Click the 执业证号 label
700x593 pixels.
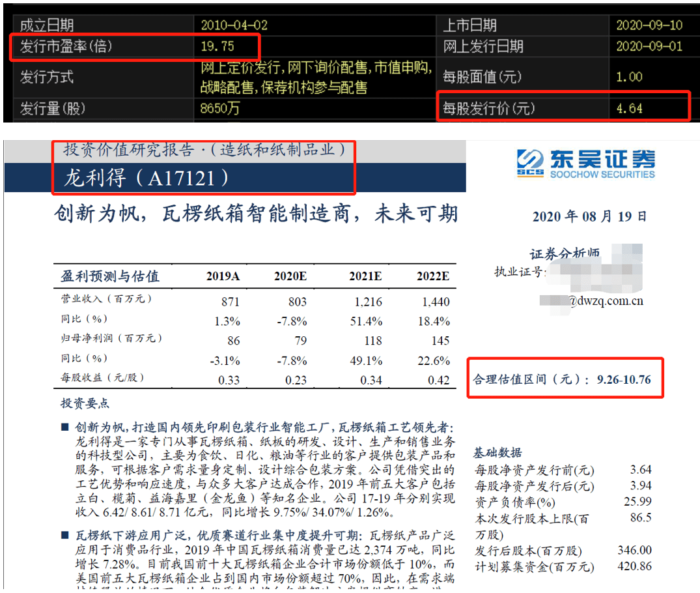(x=520, y=271)
